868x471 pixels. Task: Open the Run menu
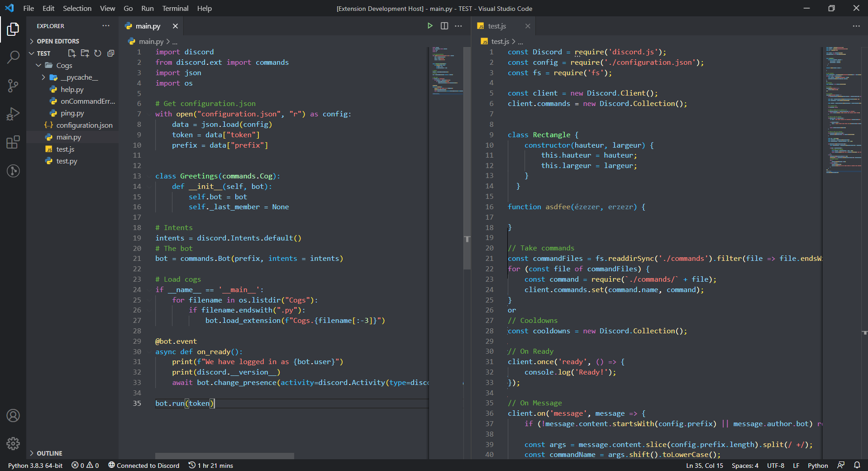tap(148, 9)
